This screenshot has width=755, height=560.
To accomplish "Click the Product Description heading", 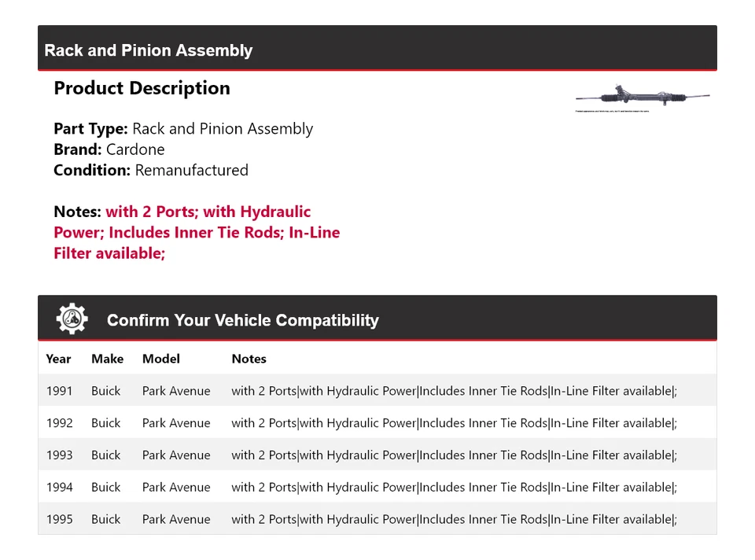I will pos(142,88).
